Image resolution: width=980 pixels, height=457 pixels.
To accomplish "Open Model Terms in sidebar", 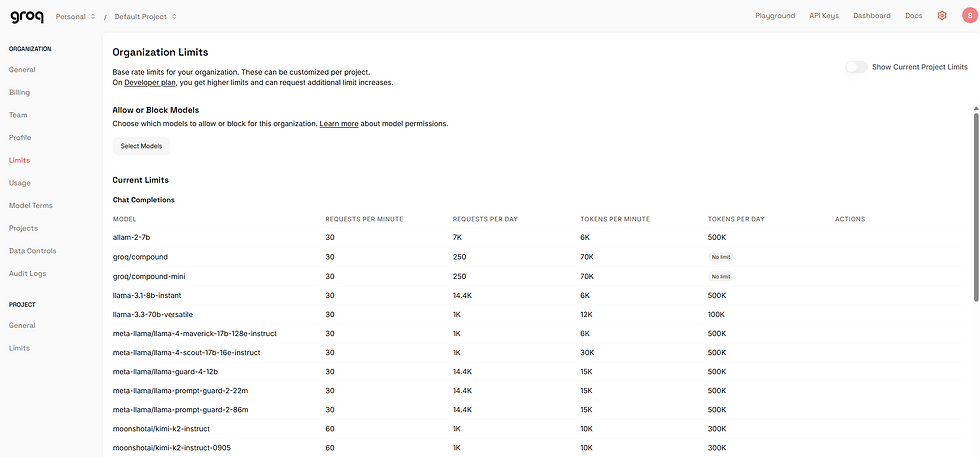I will pos(31,205).
